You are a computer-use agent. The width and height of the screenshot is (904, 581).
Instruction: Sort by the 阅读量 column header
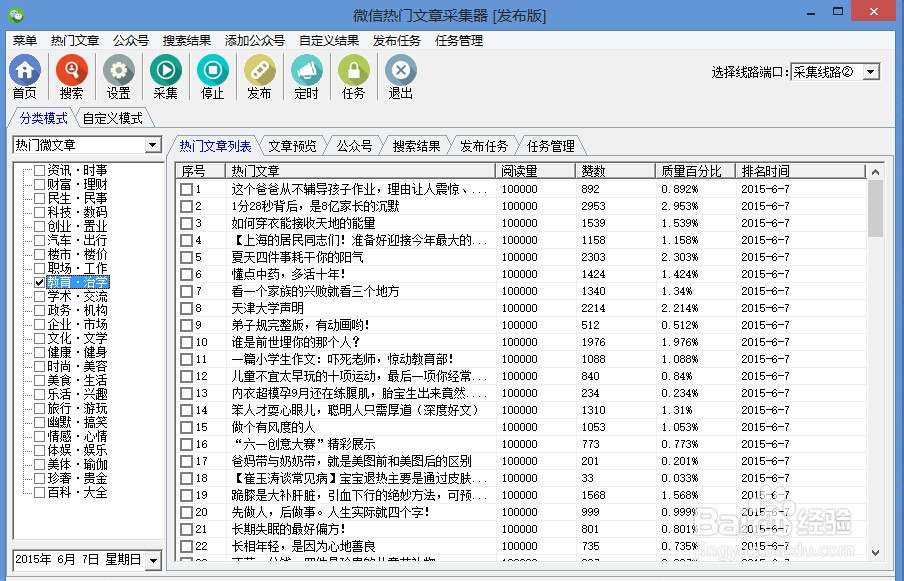tap(535, 171)
